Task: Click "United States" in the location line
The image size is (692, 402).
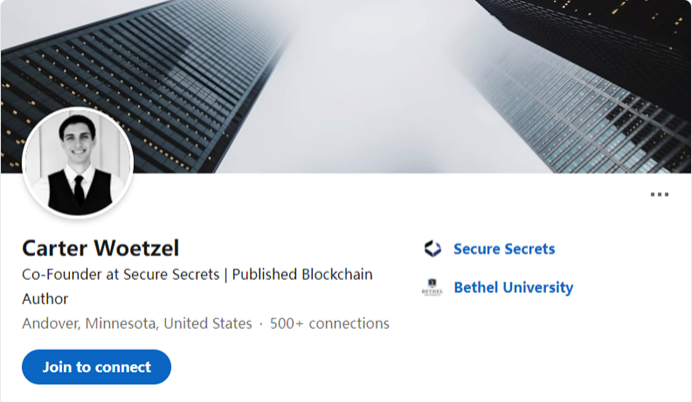Action: 208,323
